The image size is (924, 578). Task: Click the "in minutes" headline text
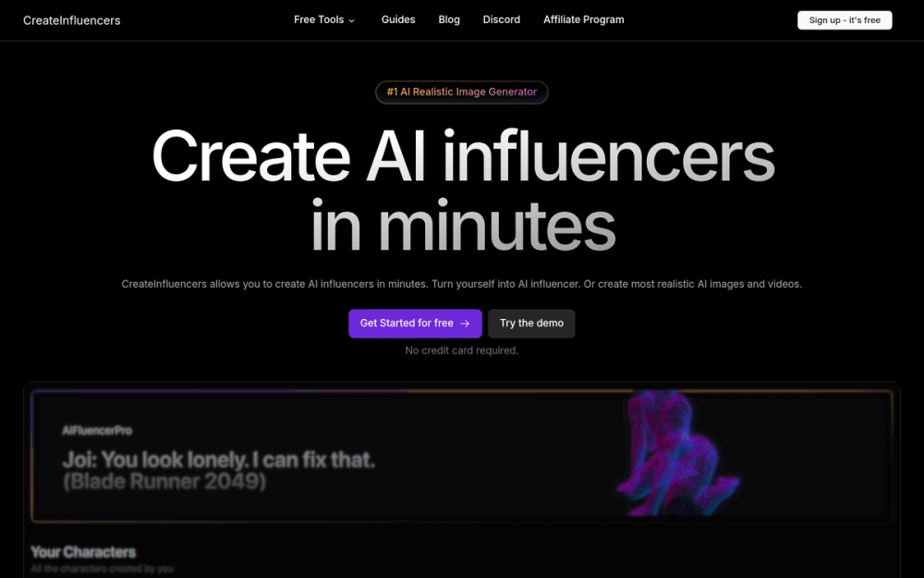click(463, 226)
